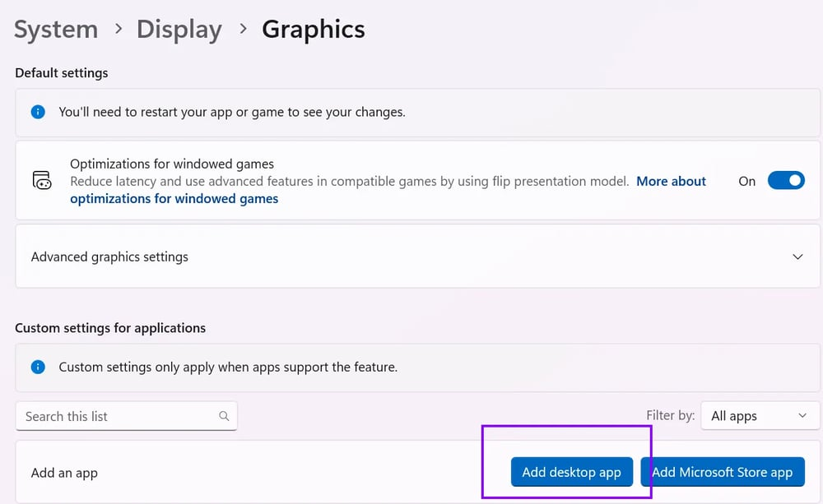
Task: Click the restart your app message text
Action: pos(232,113)
